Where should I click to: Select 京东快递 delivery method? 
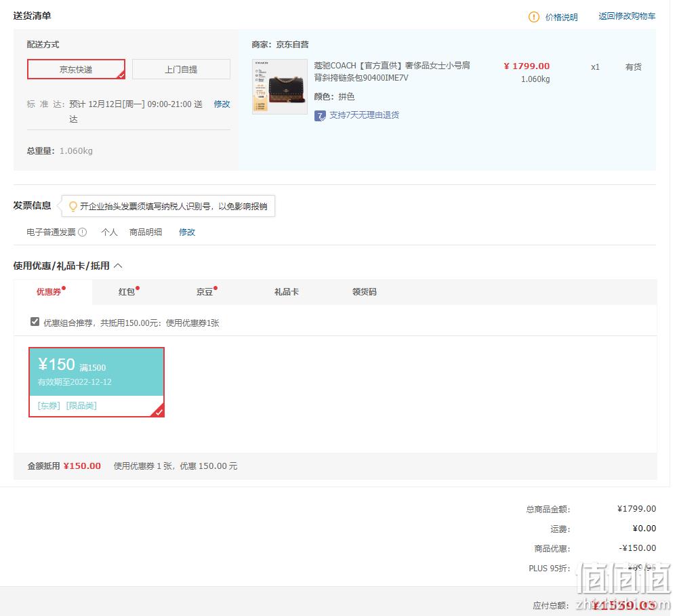coord(76,69)
